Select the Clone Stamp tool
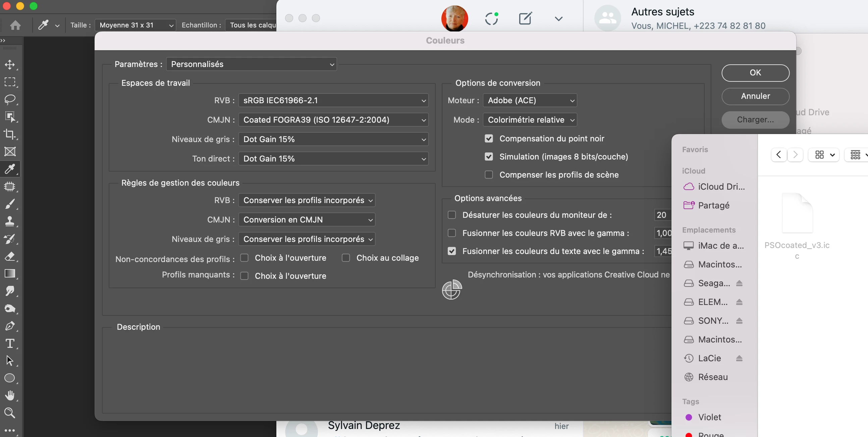Image resolution: width=868 pixels, height=437 pixels. 10,221
